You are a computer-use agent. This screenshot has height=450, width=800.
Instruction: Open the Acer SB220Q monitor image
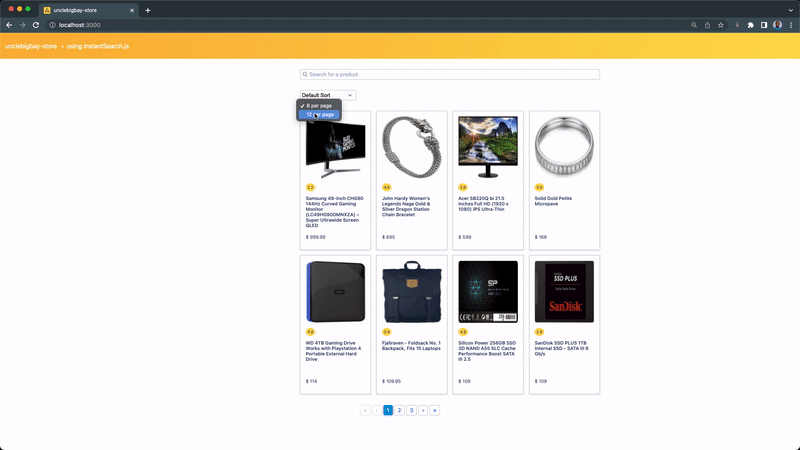pyautogui.click(x=488, y=147)
